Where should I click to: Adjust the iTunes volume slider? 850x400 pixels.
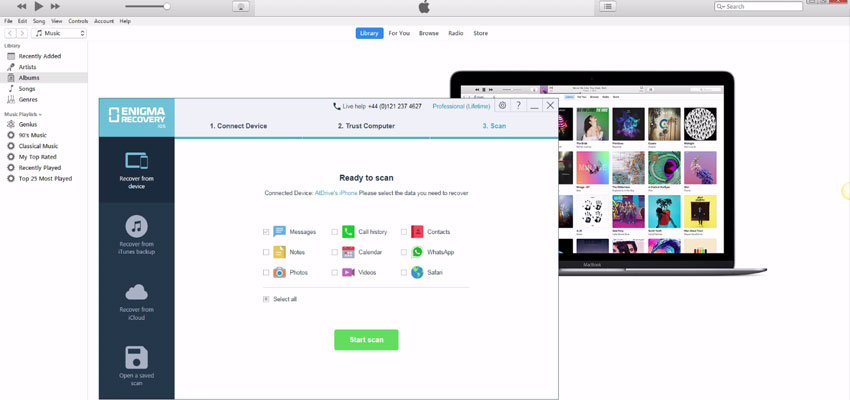click(147, 7)
